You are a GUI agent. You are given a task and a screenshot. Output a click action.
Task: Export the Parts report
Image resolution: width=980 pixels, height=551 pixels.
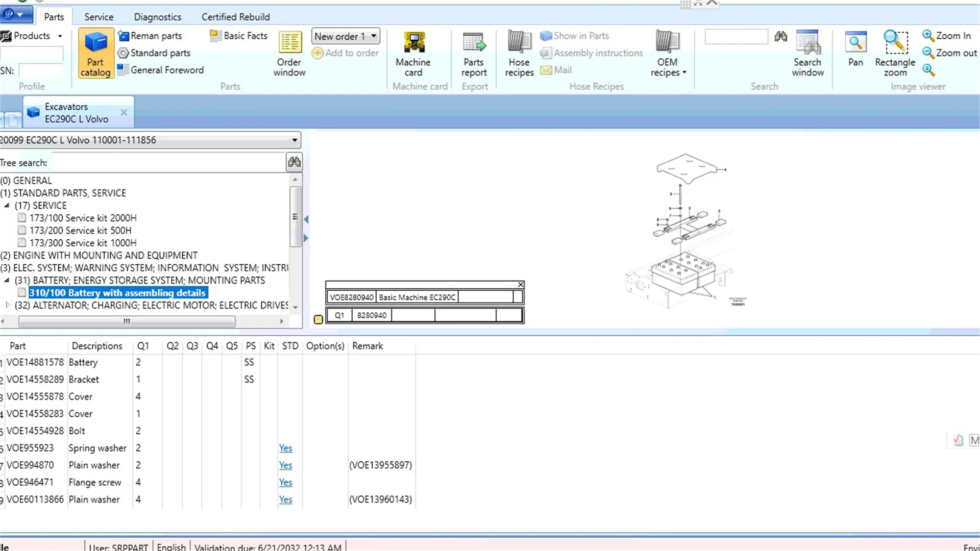pyautogui.click(x=474, y=54)
